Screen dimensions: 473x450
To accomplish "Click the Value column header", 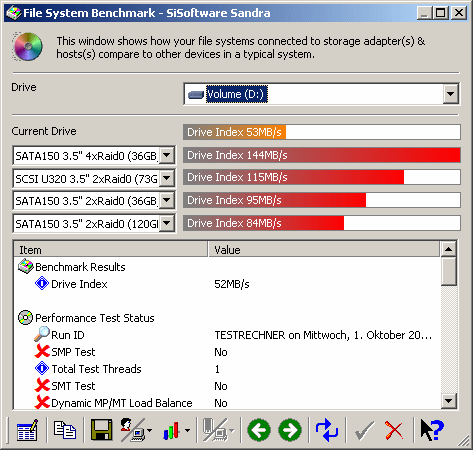I will (x=324, y=250).
